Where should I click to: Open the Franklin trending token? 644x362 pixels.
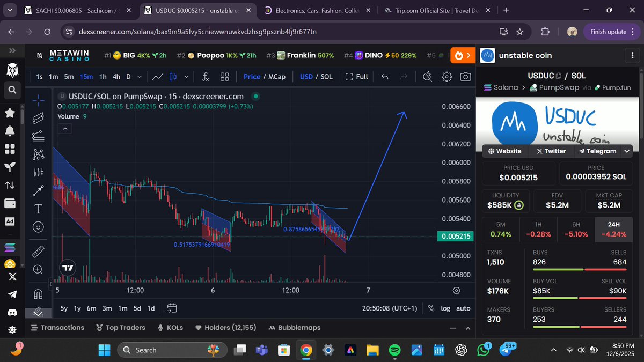(x=301, y=55)
